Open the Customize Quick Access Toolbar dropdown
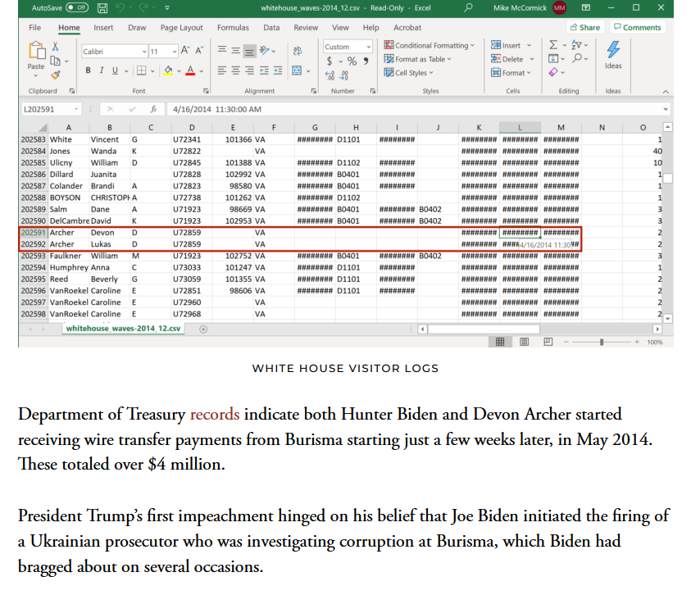This screenshot has width=700, height=595. 167,7
